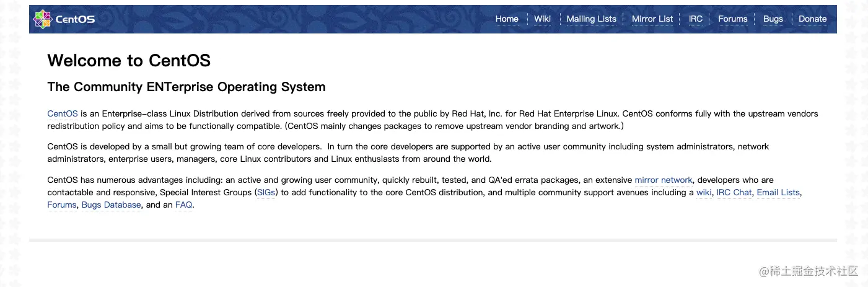Open Mailing Lists in the top navigation
868x287 pixels.
coord(591,19)
